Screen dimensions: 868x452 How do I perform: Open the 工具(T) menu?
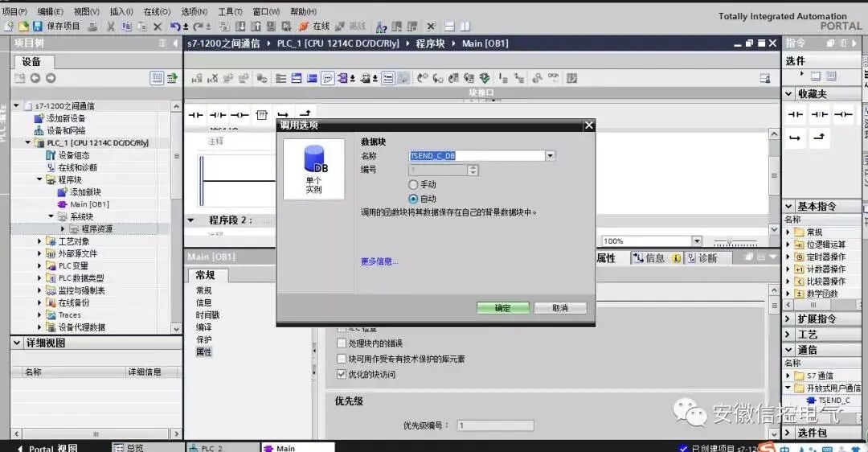(x=230, y=11)
